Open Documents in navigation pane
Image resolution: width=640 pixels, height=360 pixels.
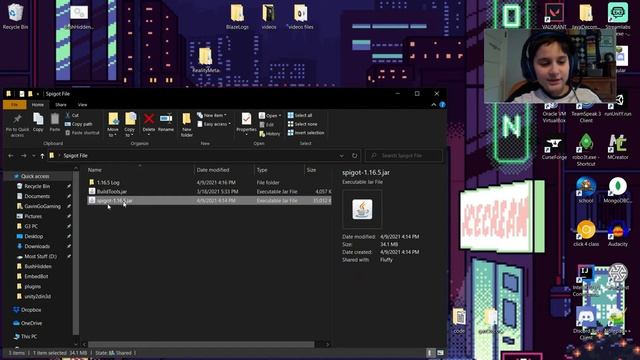[37, 196]
